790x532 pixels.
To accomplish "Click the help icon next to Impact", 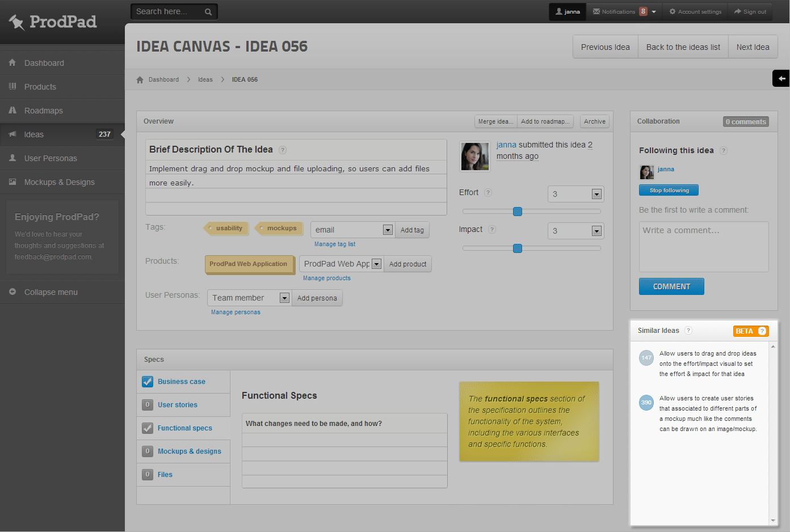I will [x=492, y=230].
